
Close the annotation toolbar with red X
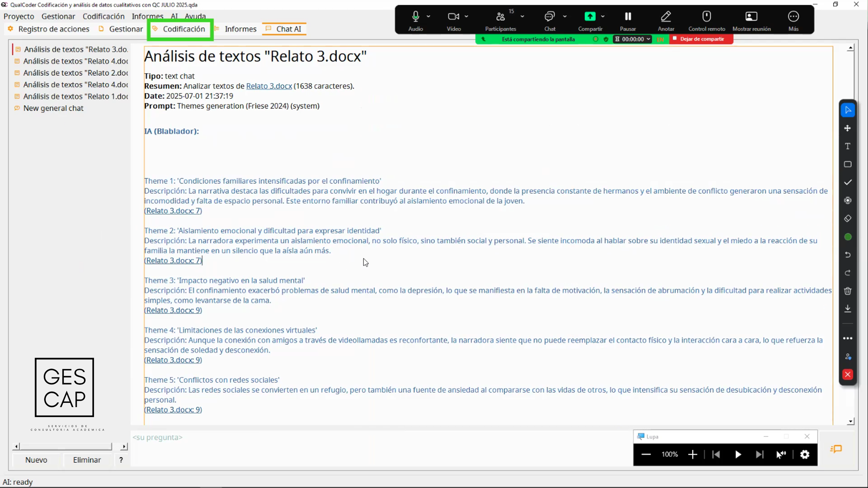(848, 374)
